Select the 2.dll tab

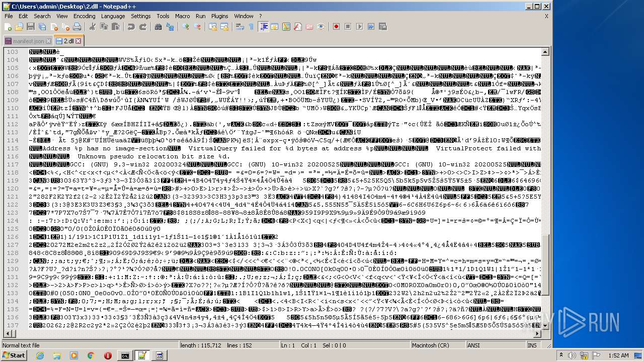click(x=68, y=41)
